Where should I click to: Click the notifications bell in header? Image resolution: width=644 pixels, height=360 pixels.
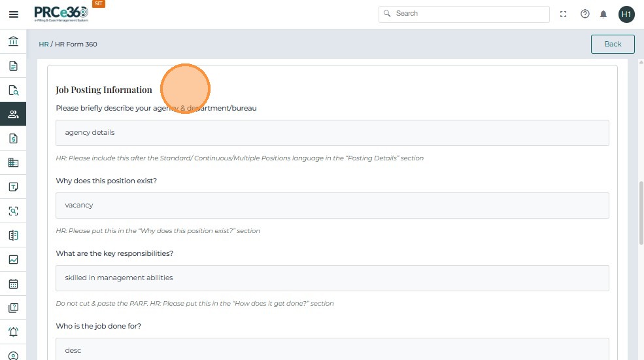[603, 14]
